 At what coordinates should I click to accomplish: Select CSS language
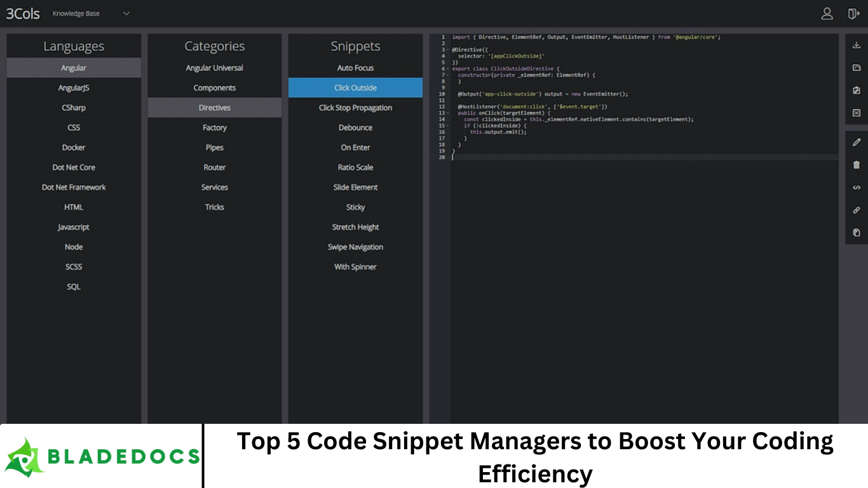click(x=74, y=128)
